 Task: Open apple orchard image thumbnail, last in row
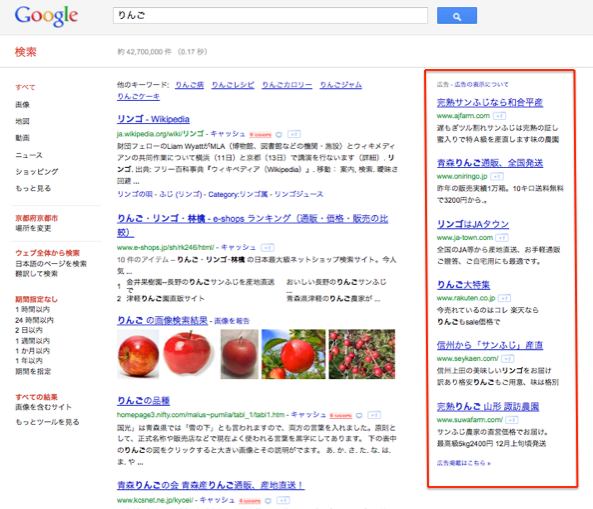(x=362, y=354)
